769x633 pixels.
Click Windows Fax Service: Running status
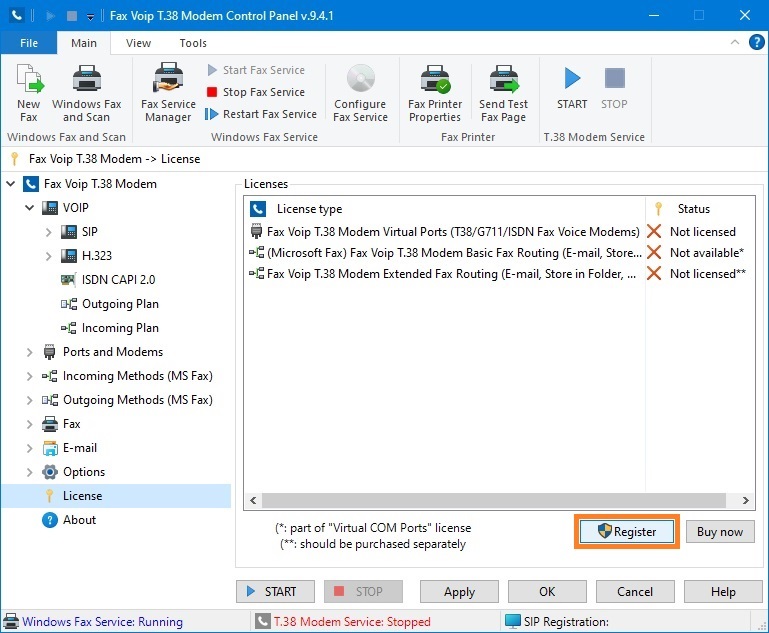coord(94,622)
